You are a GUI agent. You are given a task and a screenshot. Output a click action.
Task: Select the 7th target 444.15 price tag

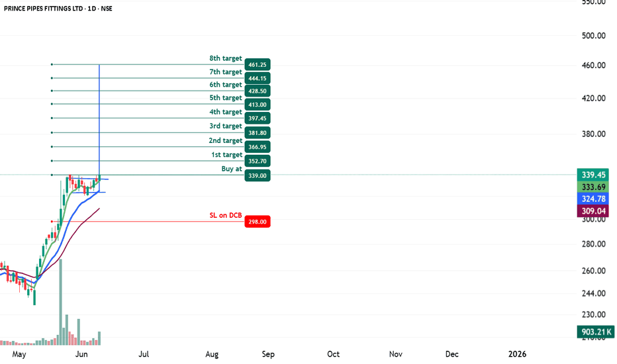258,78
